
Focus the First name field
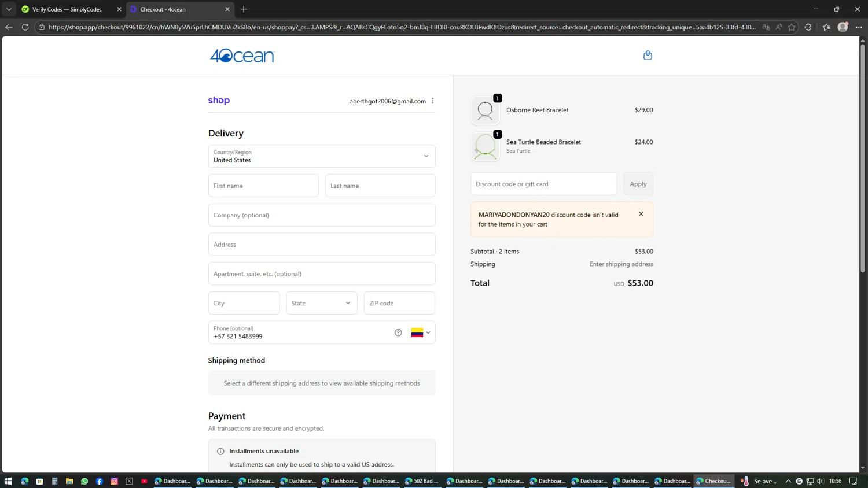tap(263, 186)
